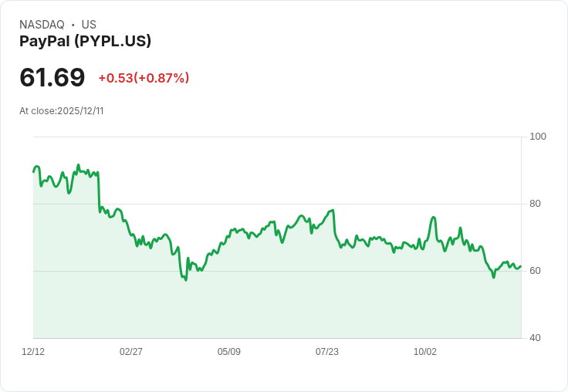
Task: Select the NASDAQ exchange label
Action: [42, 25]
